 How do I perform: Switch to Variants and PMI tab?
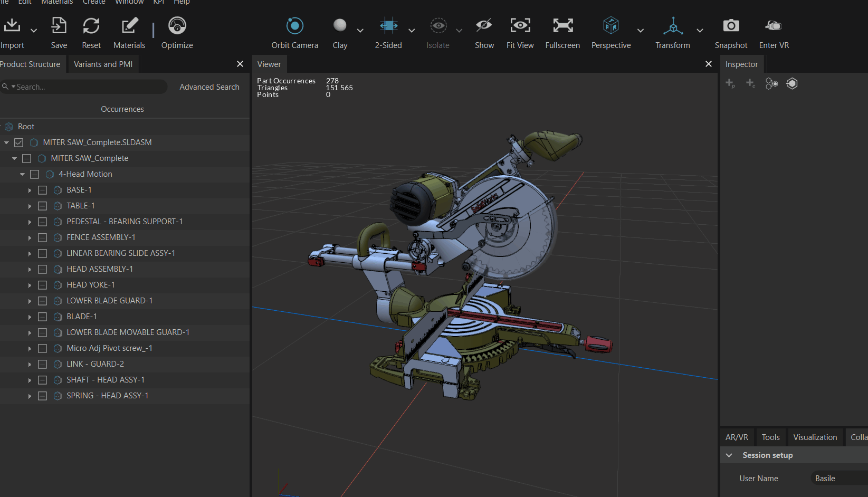click(x=103, y=64)
